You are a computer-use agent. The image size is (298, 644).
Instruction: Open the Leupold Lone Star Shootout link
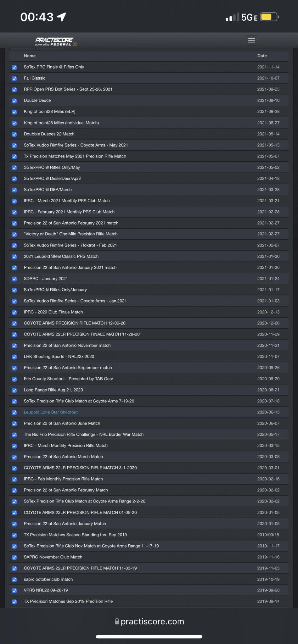(51, 412)
